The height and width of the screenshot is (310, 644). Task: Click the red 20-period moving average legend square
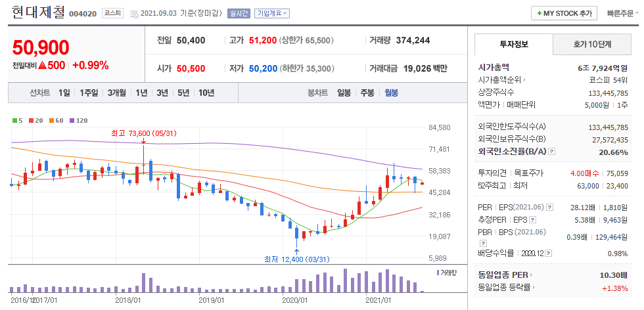coord(31,121)
